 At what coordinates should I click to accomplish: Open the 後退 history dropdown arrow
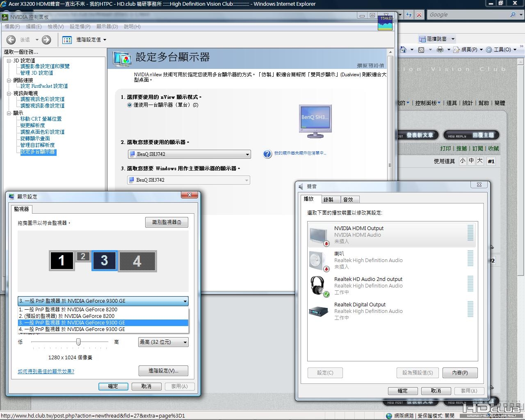point(37,40)
